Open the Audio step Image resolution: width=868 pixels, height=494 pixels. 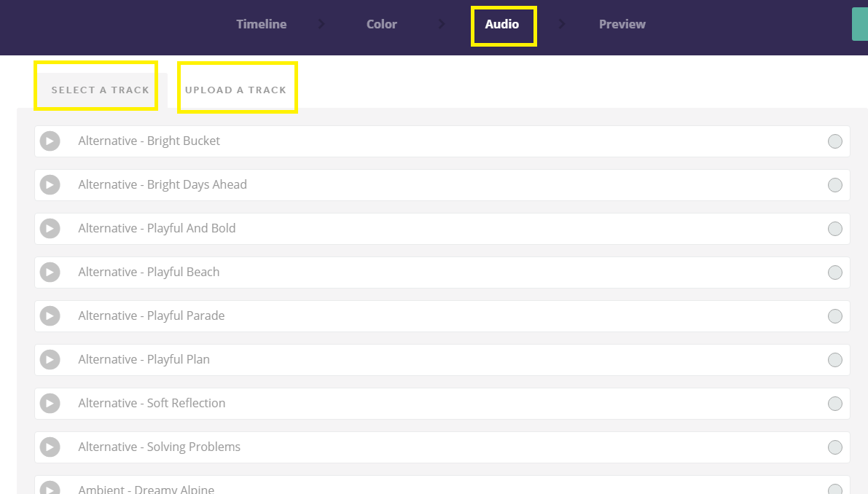502,24
